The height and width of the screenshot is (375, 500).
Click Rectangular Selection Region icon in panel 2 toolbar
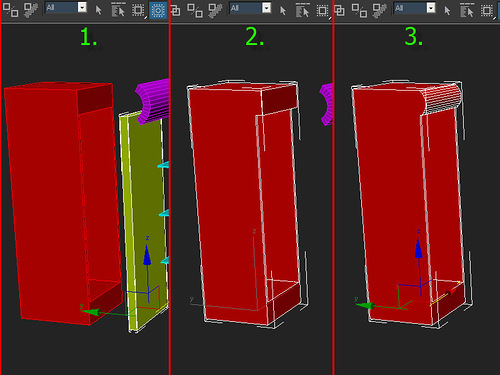tap(322, 11)
